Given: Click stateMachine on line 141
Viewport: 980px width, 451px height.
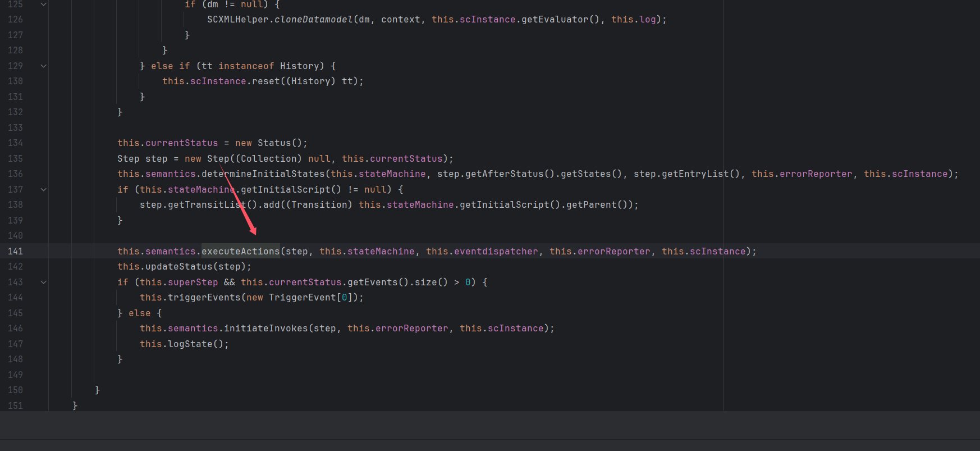Looking at the screenshot, I should click(x=381, y=251).
